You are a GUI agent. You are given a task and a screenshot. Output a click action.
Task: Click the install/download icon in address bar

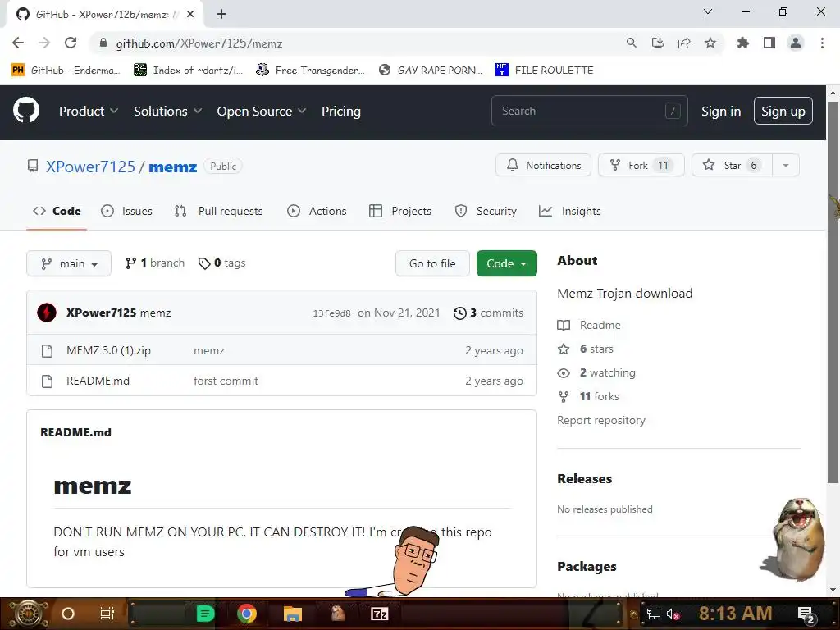click(658, 43)
